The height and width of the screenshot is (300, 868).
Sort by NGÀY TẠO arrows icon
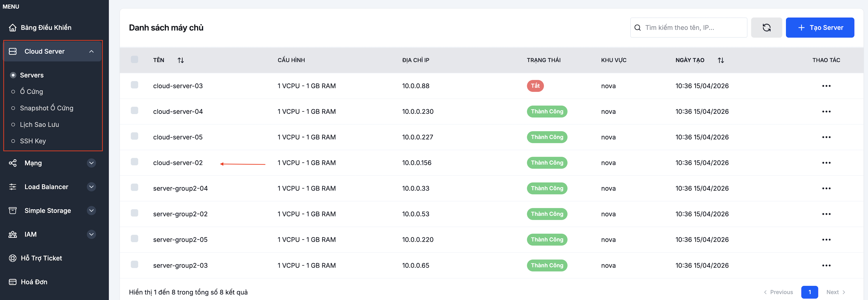tap(721, 60)
